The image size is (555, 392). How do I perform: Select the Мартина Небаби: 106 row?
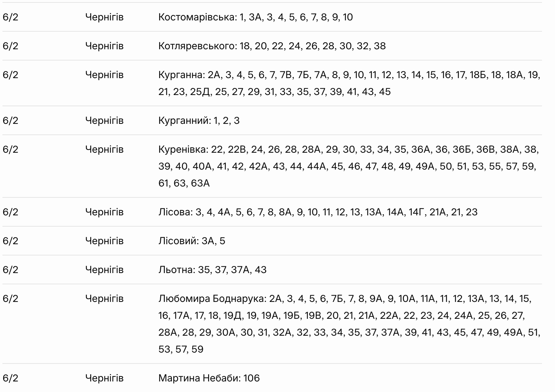pyautogui.click(x=272, y=378)
